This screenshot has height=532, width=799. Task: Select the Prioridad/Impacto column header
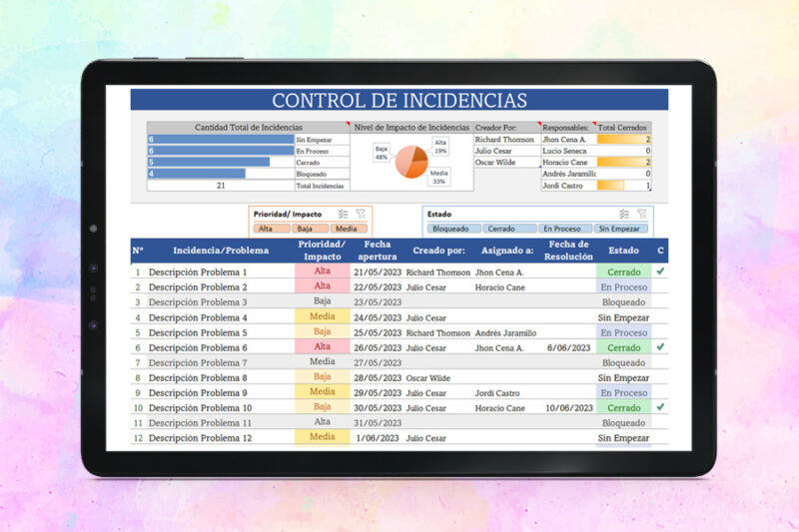pyautogui.click(x=322, y=251)
